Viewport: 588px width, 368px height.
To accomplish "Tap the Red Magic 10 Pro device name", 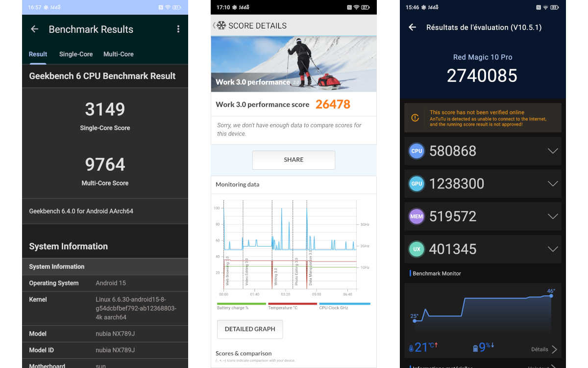I will 483,57.
